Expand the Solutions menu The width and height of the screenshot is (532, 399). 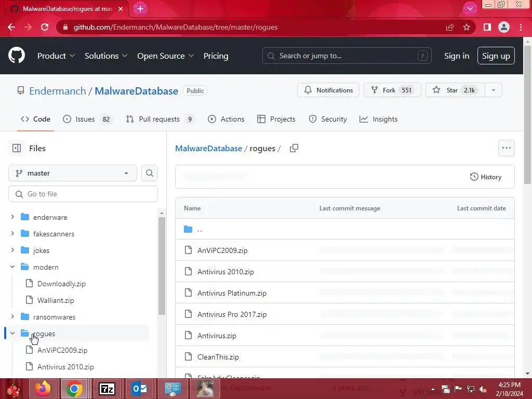click(106, 56)
